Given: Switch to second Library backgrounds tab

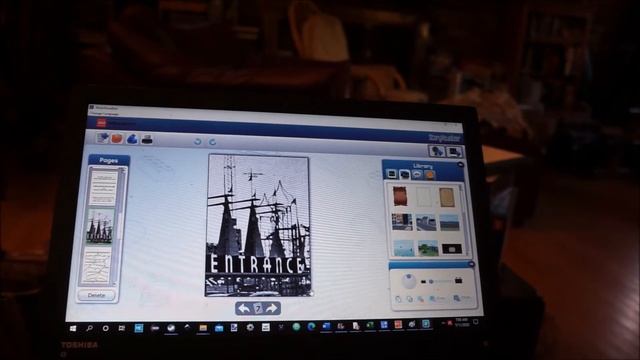Looking at the screenshot, I should [404, 175].
